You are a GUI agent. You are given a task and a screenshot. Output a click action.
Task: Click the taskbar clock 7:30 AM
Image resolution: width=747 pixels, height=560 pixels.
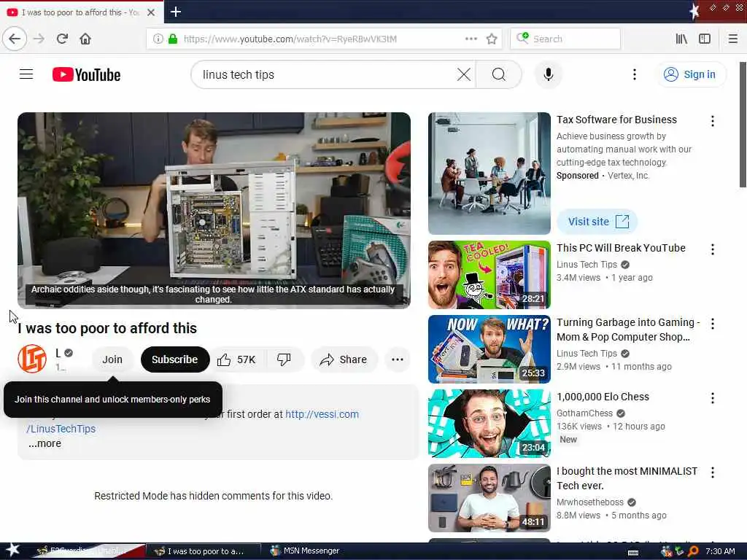720,551
